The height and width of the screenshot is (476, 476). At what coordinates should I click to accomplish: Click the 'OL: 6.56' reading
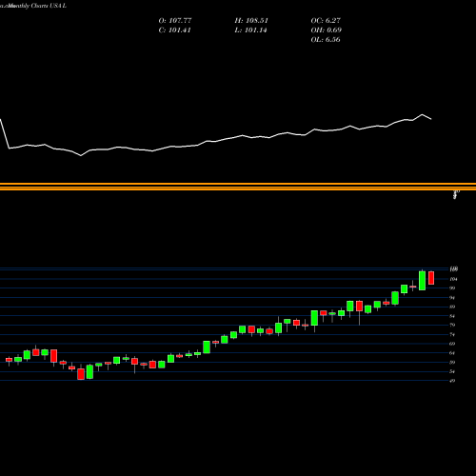pyautogui.click(x=326, y=40)
